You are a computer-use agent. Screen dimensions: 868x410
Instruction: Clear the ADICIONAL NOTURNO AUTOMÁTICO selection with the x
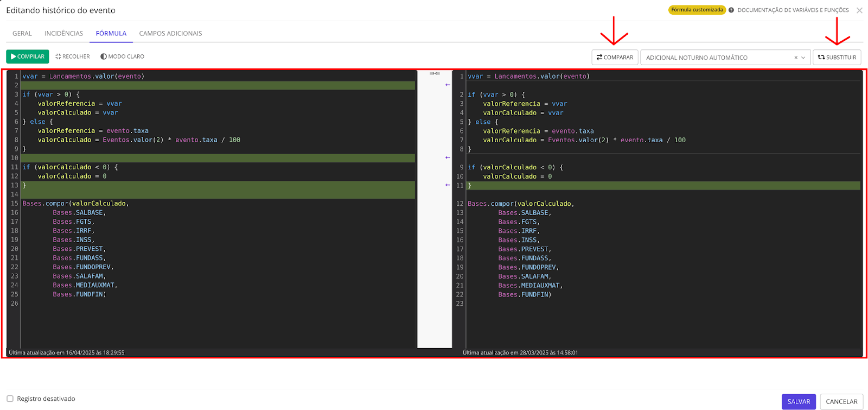click(x=796, y=58)
